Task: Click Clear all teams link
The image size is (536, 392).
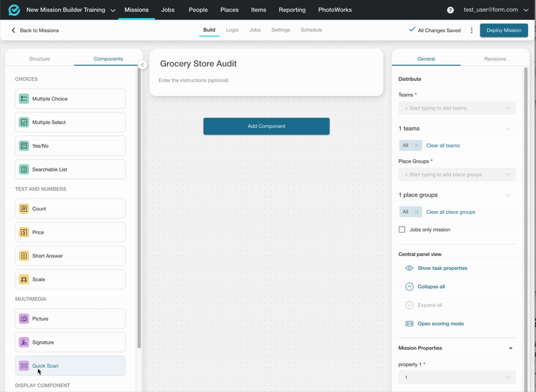Action: pos(443,145)
